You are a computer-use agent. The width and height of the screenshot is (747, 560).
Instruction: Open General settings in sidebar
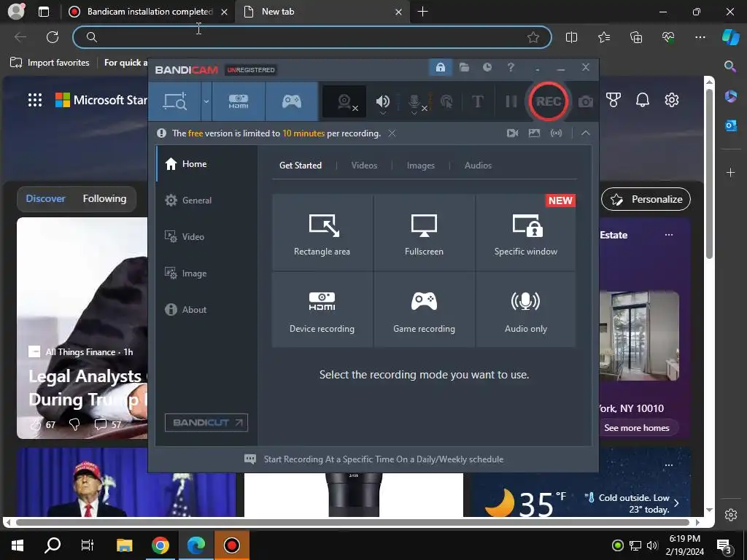click(x=206, y=201)
